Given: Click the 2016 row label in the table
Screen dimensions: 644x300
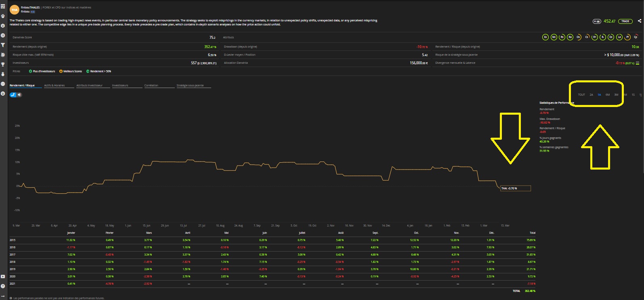Looking at the screenshot, I should 13,248.
